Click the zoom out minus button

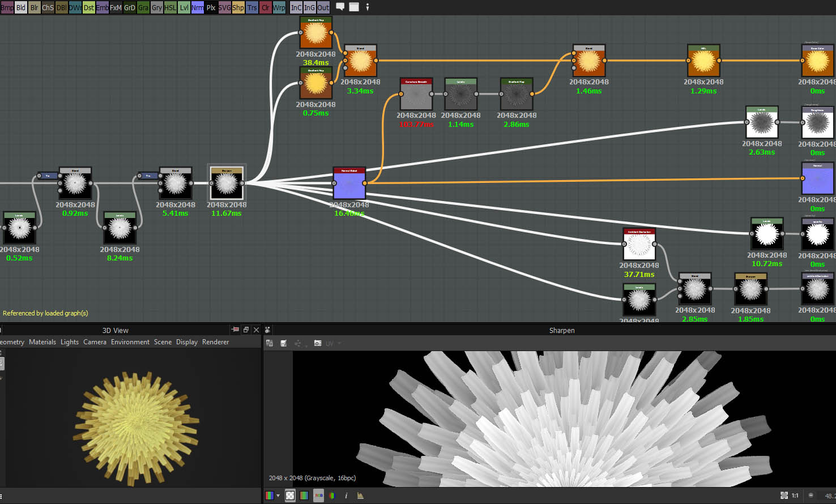tap(811, 496)
